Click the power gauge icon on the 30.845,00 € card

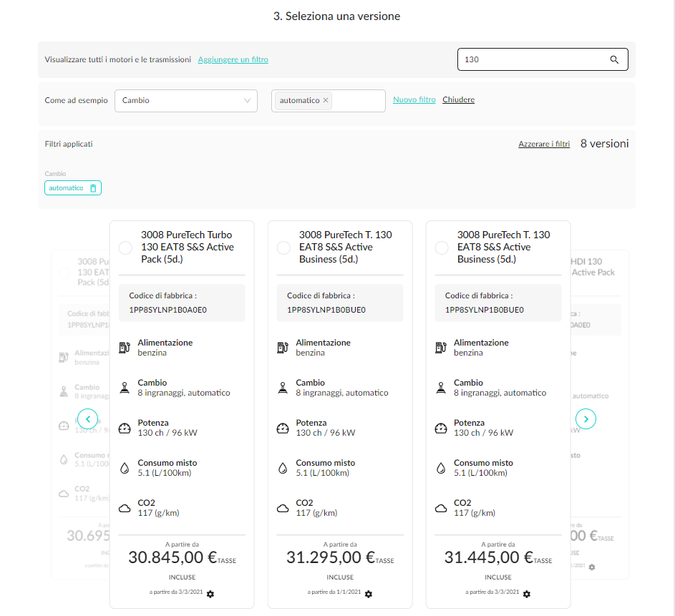coord(125,428)
